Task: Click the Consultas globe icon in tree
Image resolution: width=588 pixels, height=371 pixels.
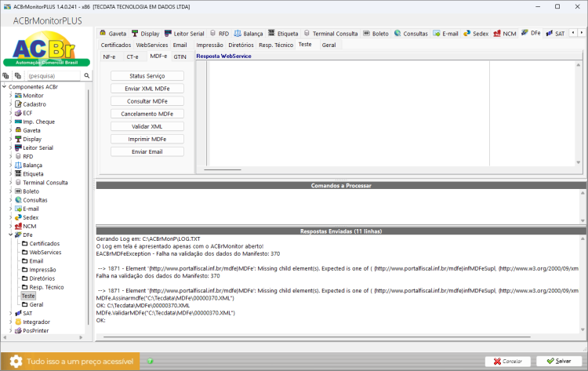Action: [18, 200]
